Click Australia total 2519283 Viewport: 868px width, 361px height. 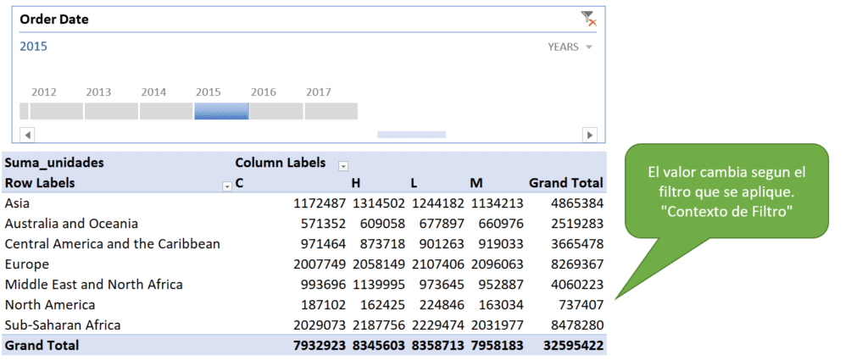(x=576, y=224)
